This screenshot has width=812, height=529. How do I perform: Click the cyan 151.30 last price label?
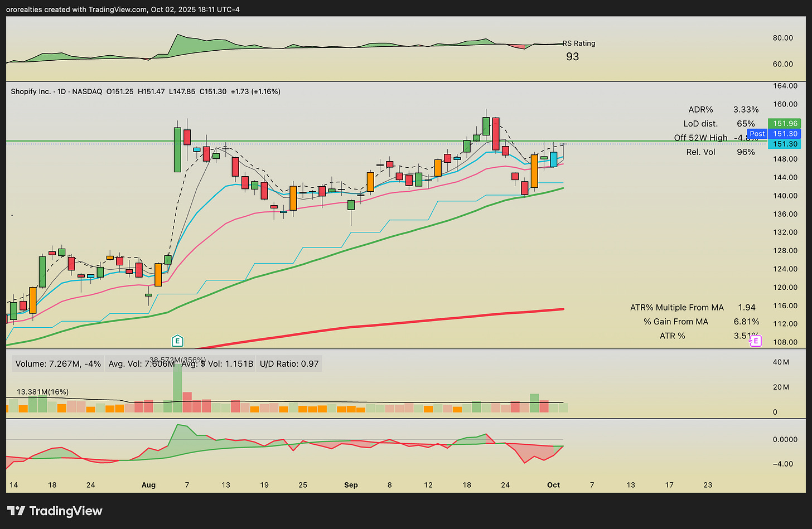click(x=784, y=144)
